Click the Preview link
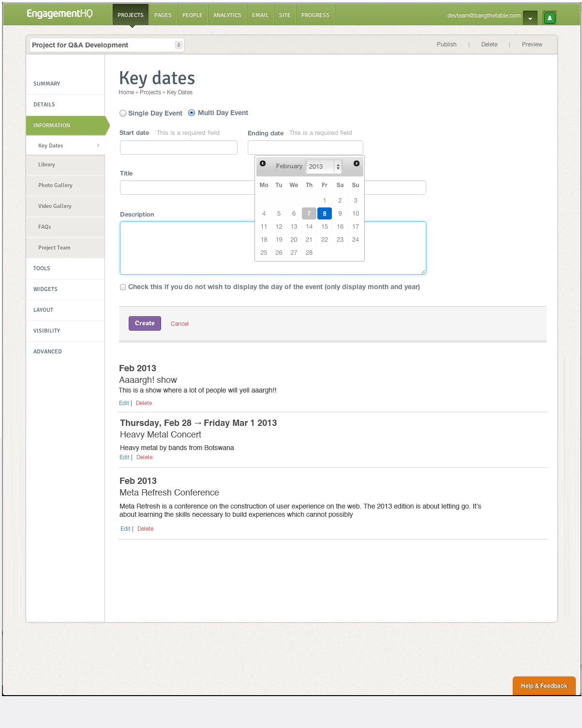Image resolution: width=582 pixels, height=728 pixels. tap(532, 44)
